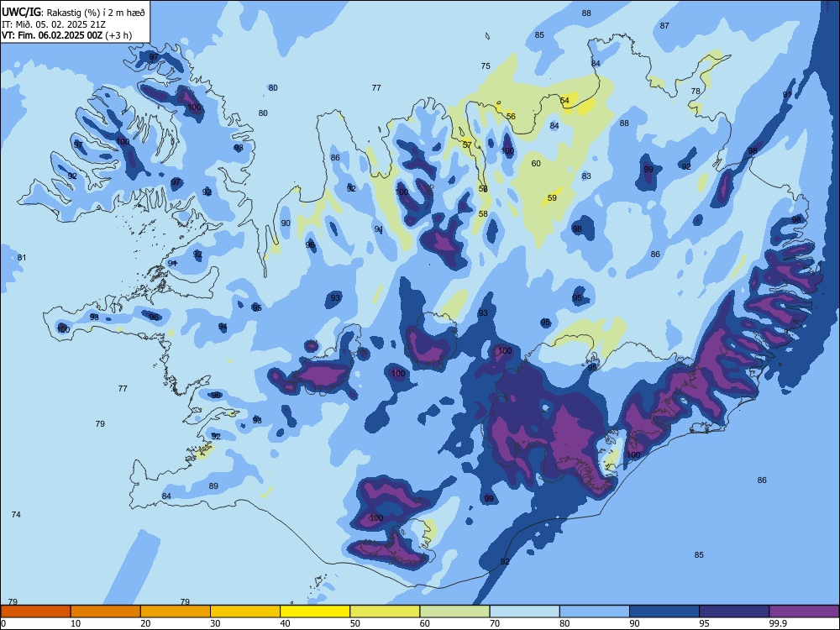Click the purple swatch above 99.9
840x630 pixels.
tap(804, 612)
